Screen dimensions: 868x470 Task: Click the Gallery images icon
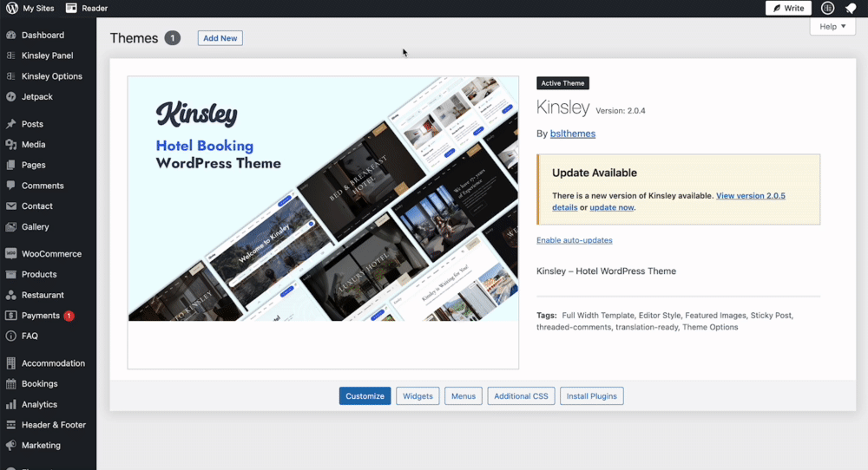11,226
